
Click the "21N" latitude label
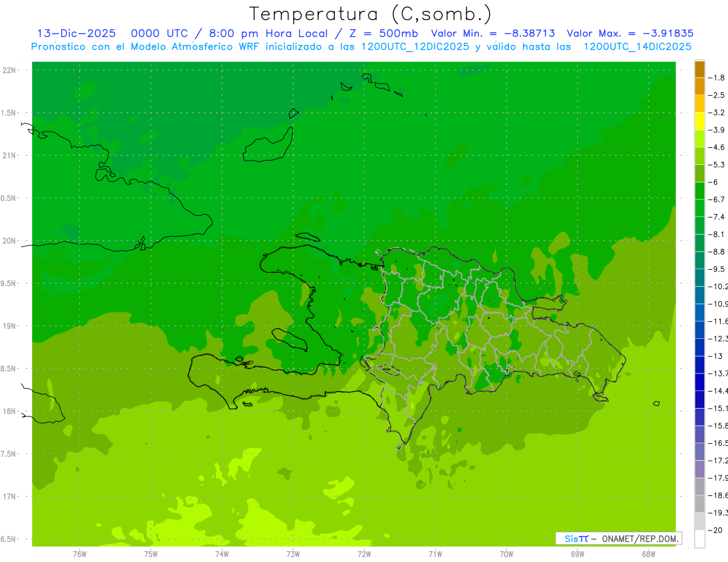[x=10, y=155]
